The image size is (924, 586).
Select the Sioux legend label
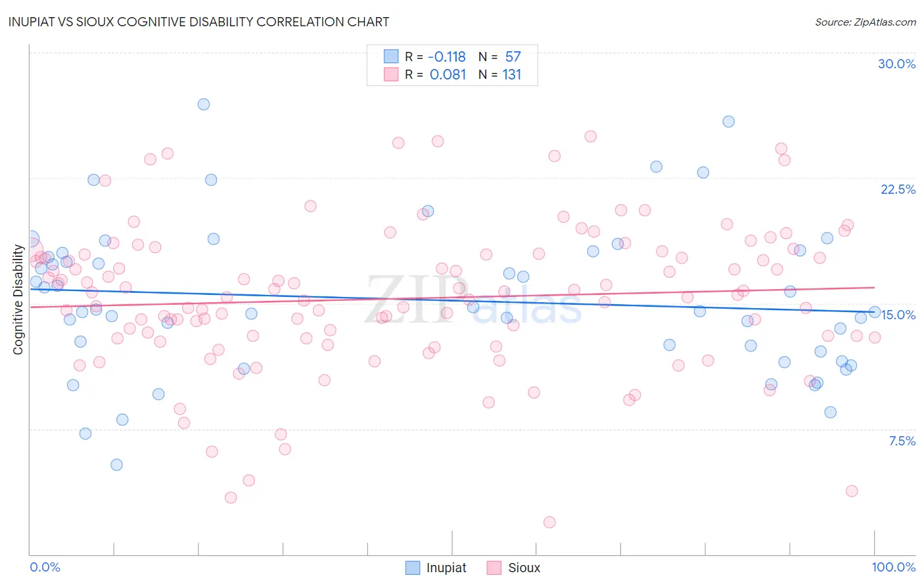pyautogui.click(x=524, y=568)
